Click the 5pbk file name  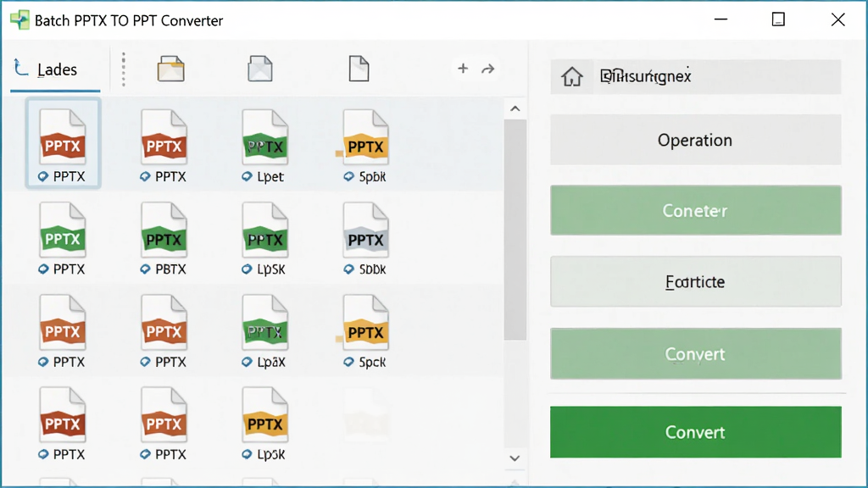(373, 177)
